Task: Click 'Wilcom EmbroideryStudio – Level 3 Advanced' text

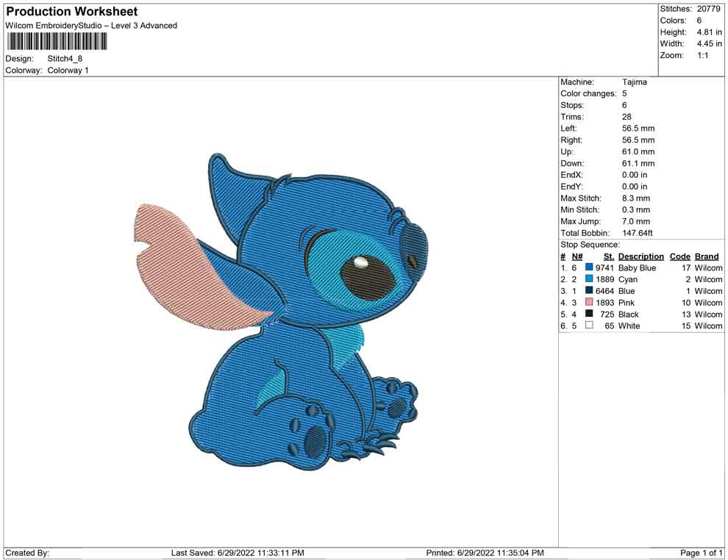Action: (91, 26)
